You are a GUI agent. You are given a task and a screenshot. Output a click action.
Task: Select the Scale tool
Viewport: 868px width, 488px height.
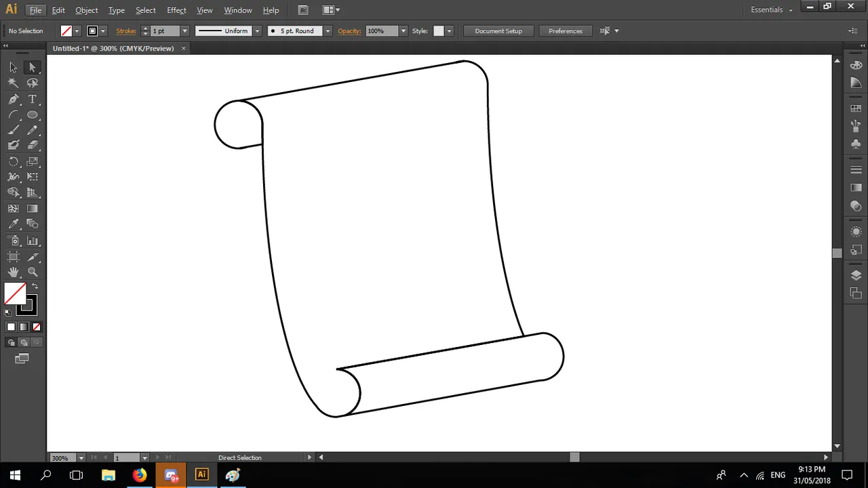32,162
